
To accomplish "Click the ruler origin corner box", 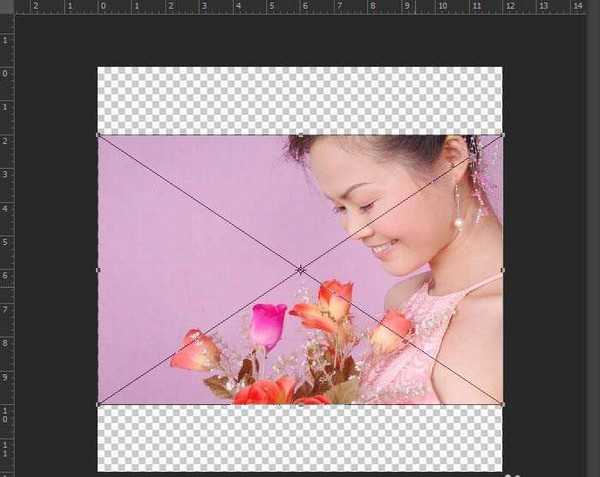I will pyautogui.click(x=7, y=6).
